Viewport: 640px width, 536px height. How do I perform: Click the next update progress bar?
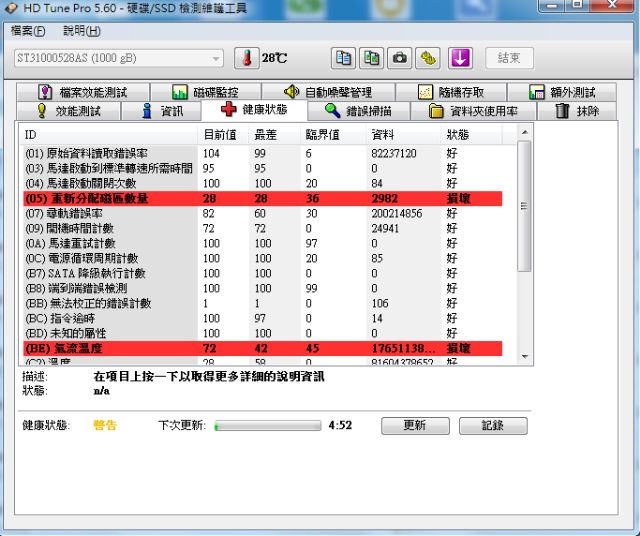pos(267,425)
